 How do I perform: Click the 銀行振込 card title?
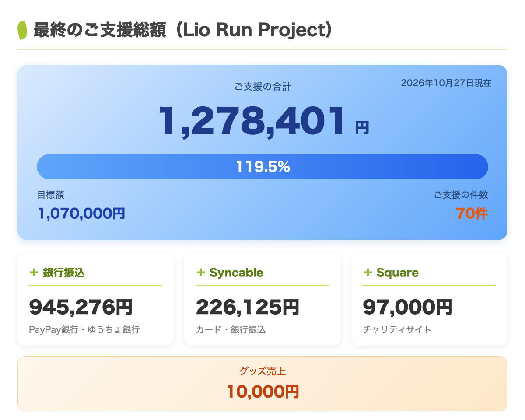(64, 273)
